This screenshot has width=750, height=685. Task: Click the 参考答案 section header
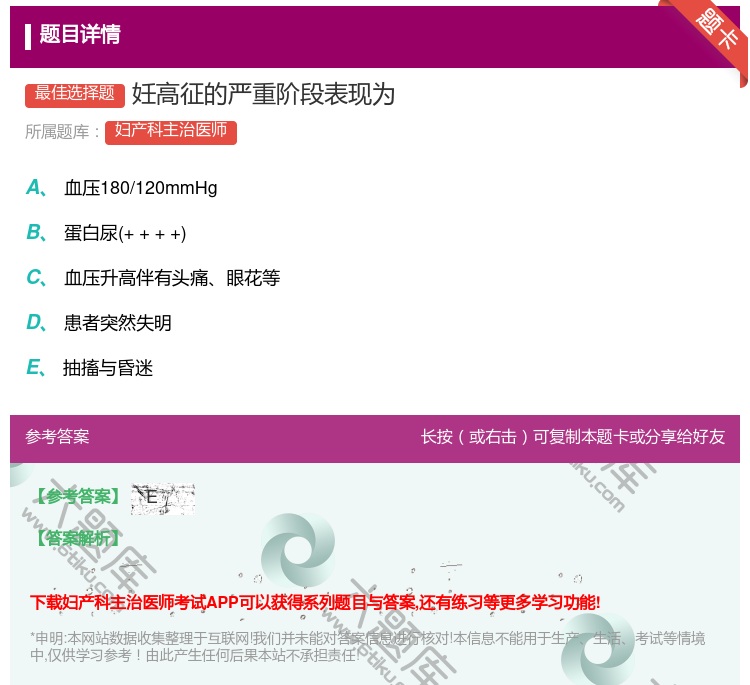click(57, 437)
